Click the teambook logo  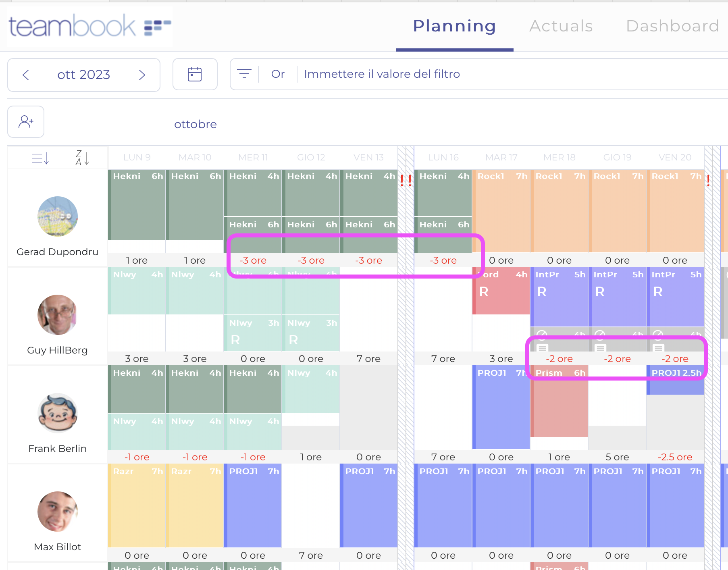click(89, 26)
